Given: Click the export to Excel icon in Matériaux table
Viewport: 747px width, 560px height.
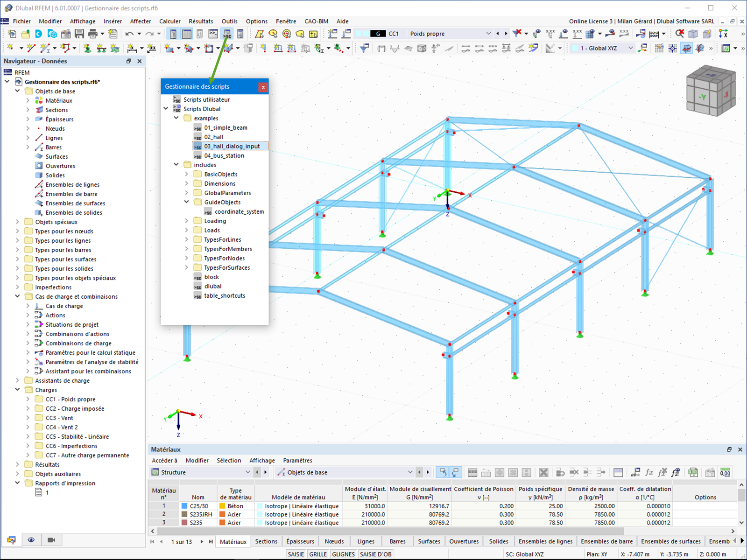Looking at the screenshot, I should (x=693, y=472).
